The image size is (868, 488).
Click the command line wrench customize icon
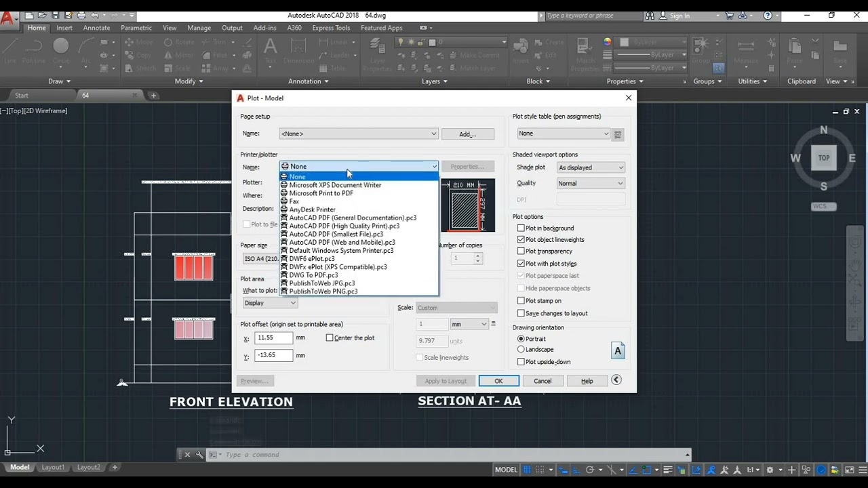point(199,455)
